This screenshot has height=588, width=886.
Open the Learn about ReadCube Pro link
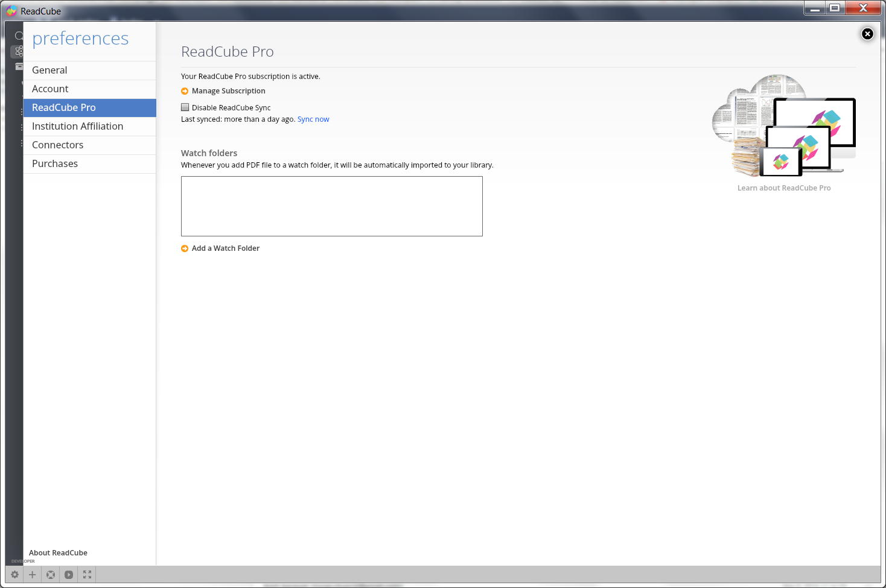(784, 188)
